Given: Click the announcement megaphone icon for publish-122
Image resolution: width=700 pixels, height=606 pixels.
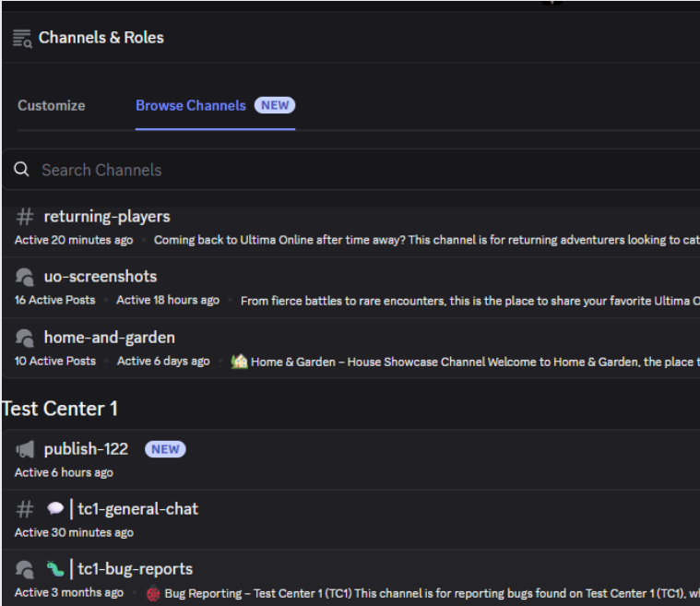Looking at the screenshot, I should coord(25,449).
